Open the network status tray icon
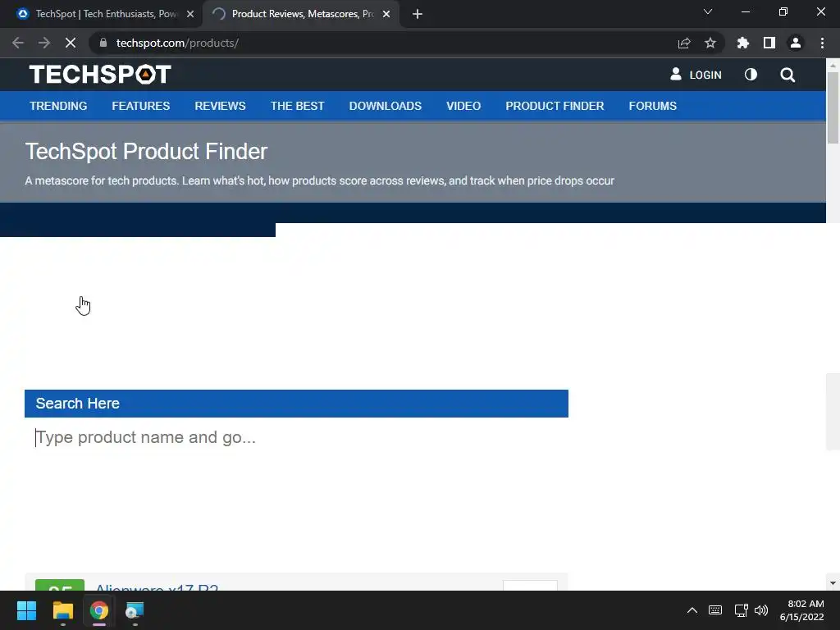The height and width of the screenshot is (630, 840). [741, 610]
